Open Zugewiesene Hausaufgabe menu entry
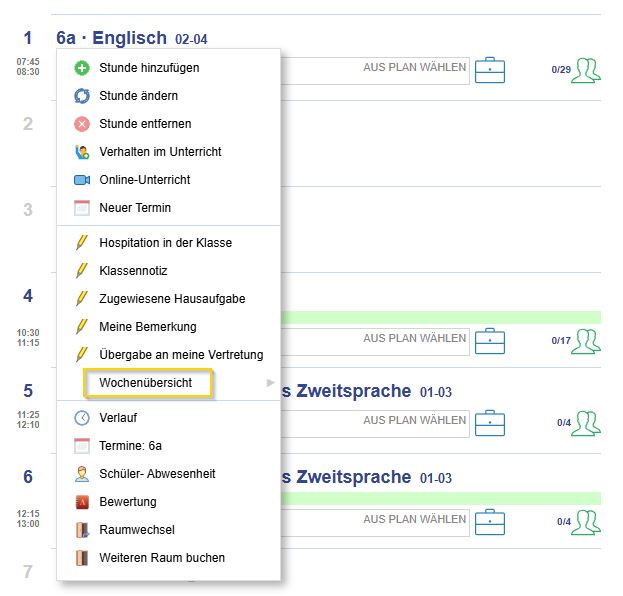Screen dimensions: 623x596 172,299
